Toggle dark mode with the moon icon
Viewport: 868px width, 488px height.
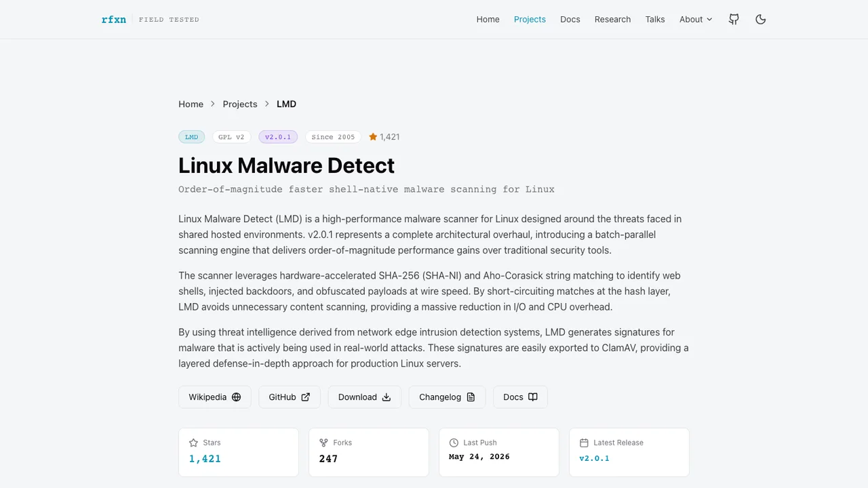click(x=761, y=19)
